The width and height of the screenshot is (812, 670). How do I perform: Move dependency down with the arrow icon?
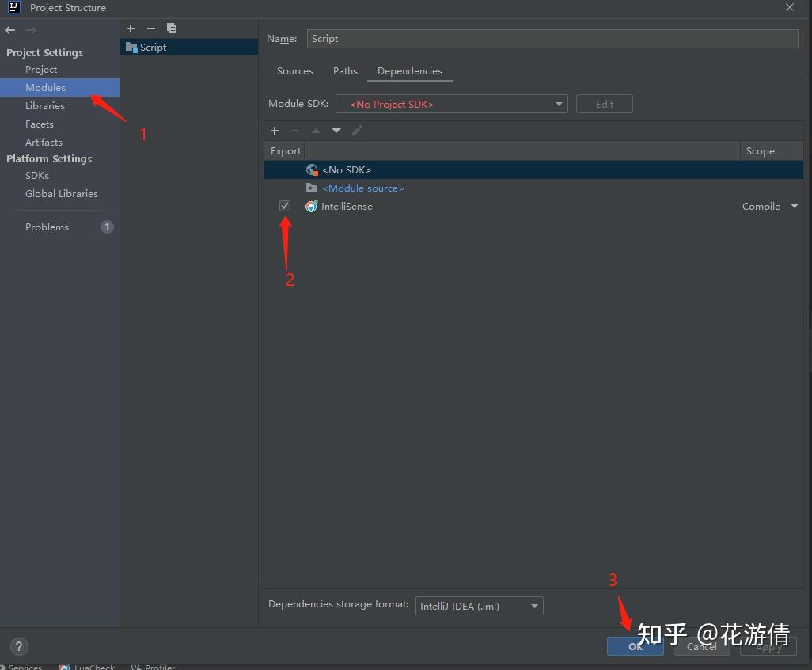tap(336, 130)
